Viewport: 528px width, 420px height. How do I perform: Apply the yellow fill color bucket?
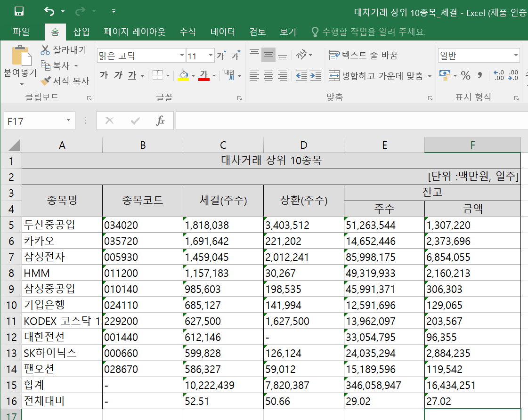coord(183,75)
